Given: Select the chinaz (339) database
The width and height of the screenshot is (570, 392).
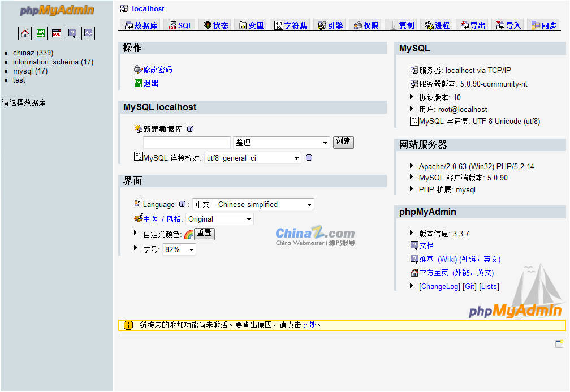Looking at the screenshot, I should [x=33, y=53].
